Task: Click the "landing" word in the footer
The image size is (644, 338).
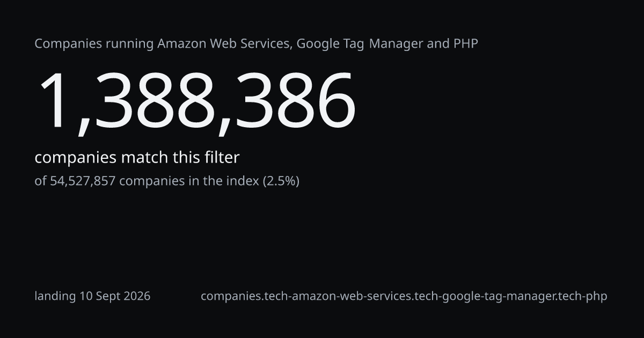Action: pyautogui.click(x=55, y=296)
